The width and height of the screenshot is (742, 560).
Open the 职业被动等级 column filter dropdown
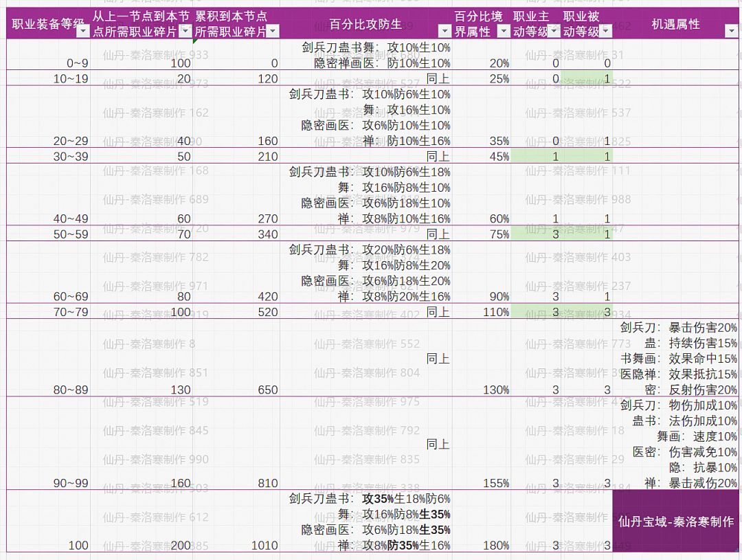point(606,31)
